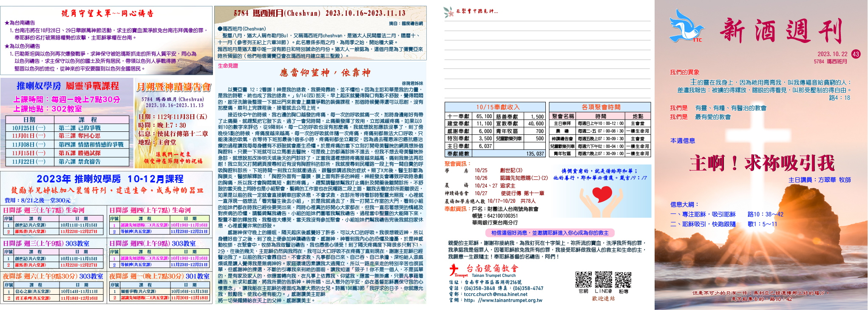
Task: Click the leaf ornament beside 在聚會中聽見神
Action: pos(448,12)
